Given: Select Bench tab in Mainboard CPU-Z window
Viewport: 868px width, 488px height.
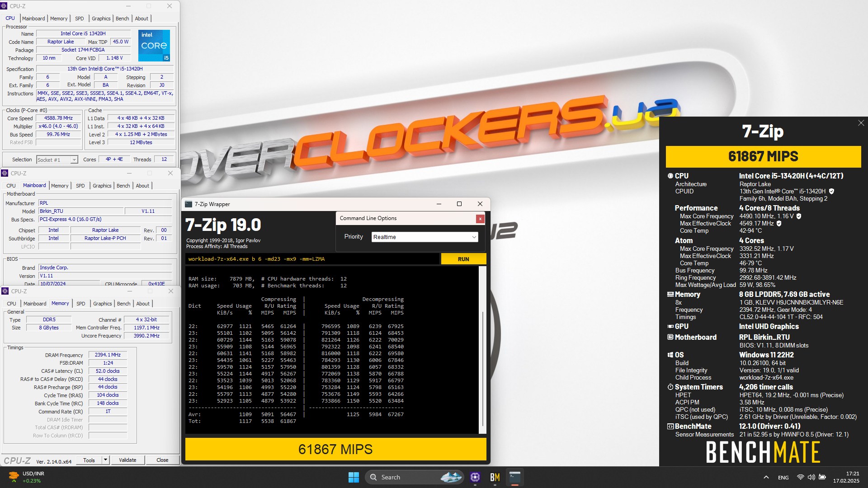Looking at the screenshot, I should tap(123, 186).
